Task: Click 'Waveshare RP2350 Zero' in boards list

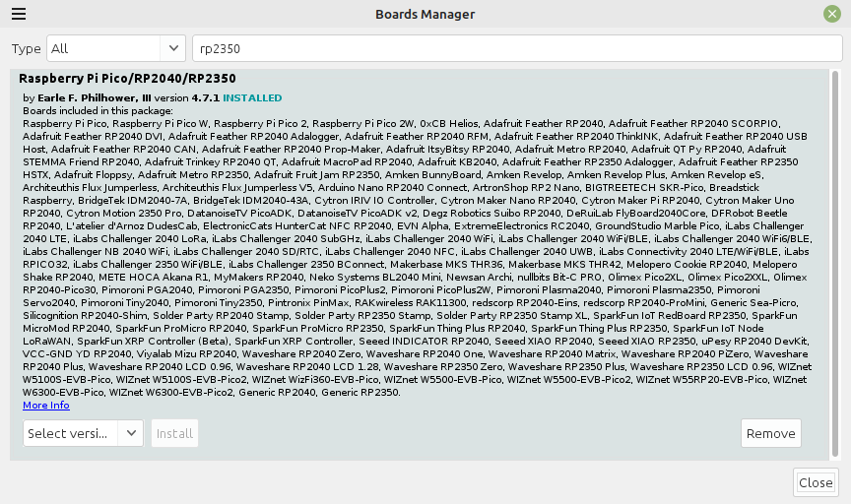Action: 443,367
